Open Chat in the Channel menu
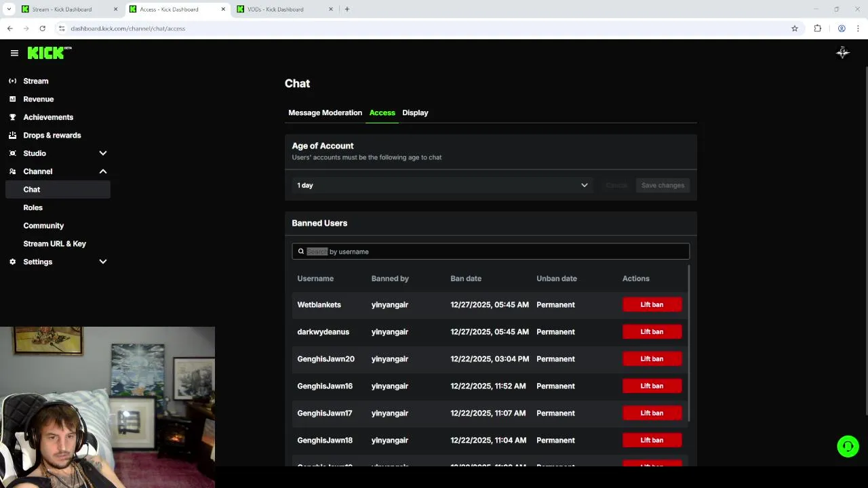Screen dimensions: 868x488 (x=57, y=190)
